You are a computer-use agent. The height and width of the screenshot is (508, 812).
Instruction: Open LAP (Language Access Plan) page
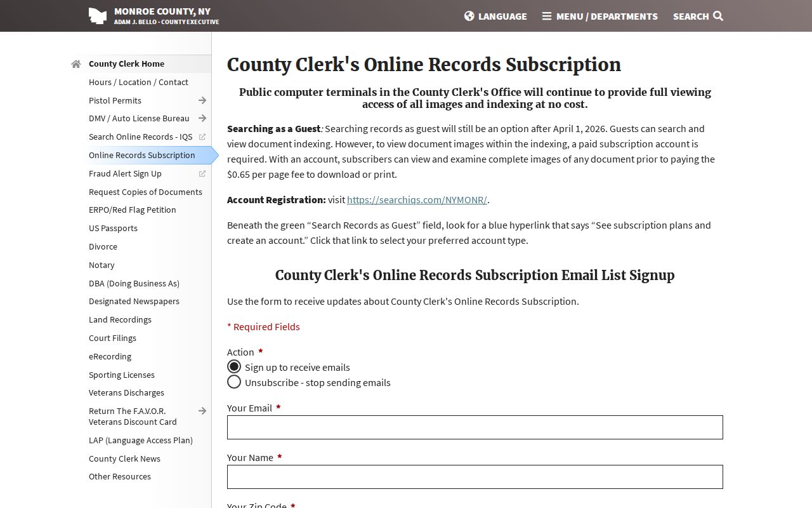pos(141,440)
